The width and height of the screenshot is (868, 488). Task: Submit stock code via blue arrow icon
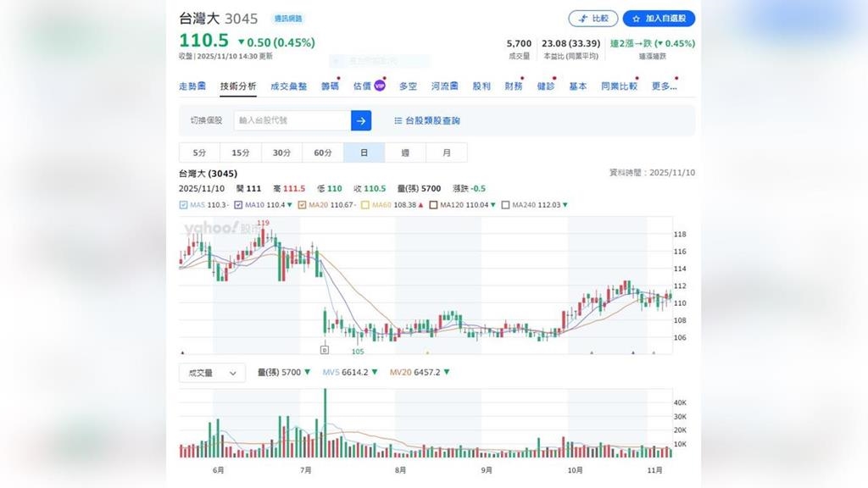click(x=361, y=120)
